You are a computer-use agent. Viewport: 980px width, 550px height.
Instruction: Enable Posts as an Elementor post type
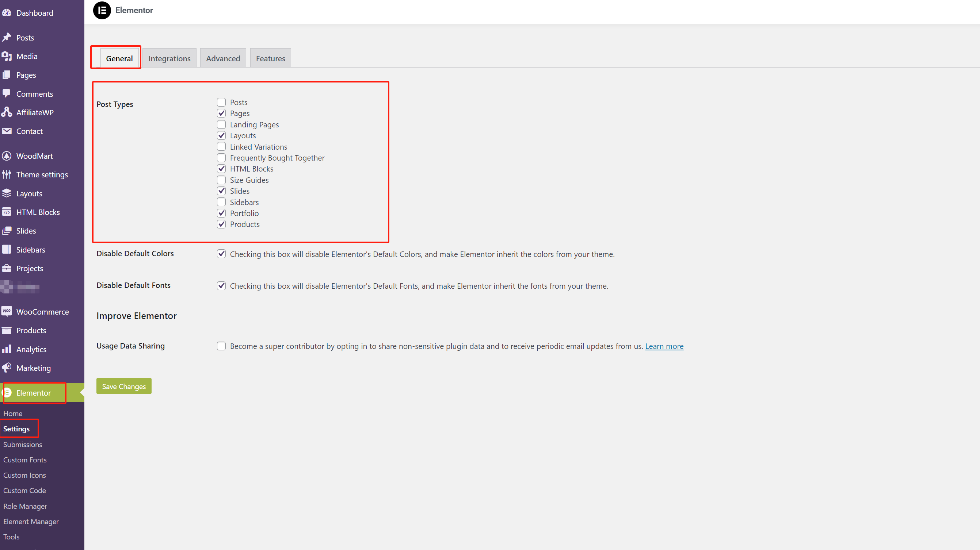(221, 102)
